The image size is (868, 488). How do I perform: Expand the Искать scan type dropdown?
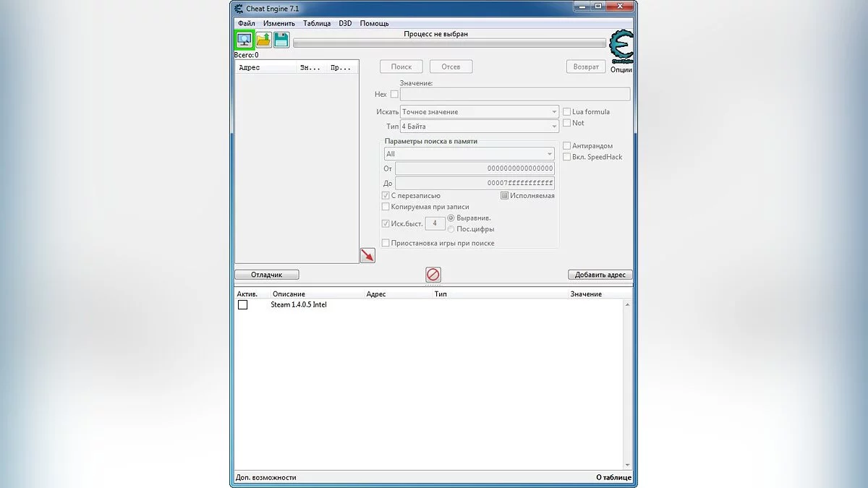click(x=480, y=112)
